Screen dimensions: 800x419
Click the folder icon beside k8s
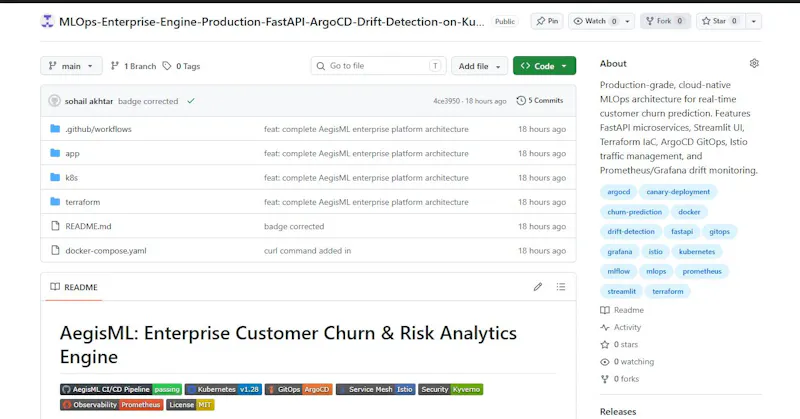pos(55,177)
